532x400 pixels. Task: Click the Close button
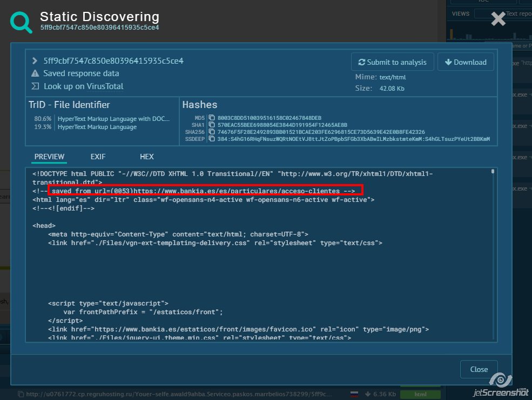(x=479, y=369)
